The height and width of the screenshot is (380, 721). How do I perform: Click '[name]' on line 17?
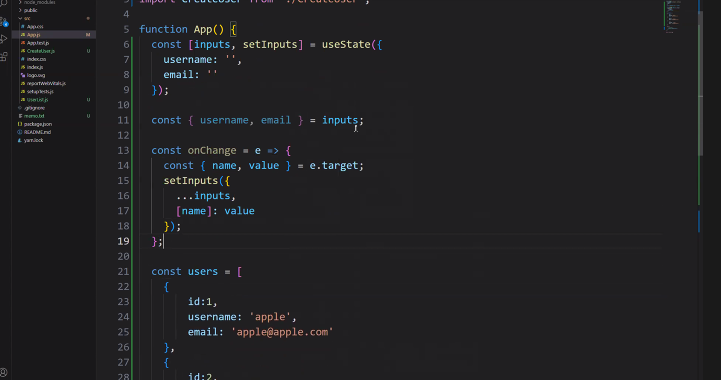coord(194,211)
